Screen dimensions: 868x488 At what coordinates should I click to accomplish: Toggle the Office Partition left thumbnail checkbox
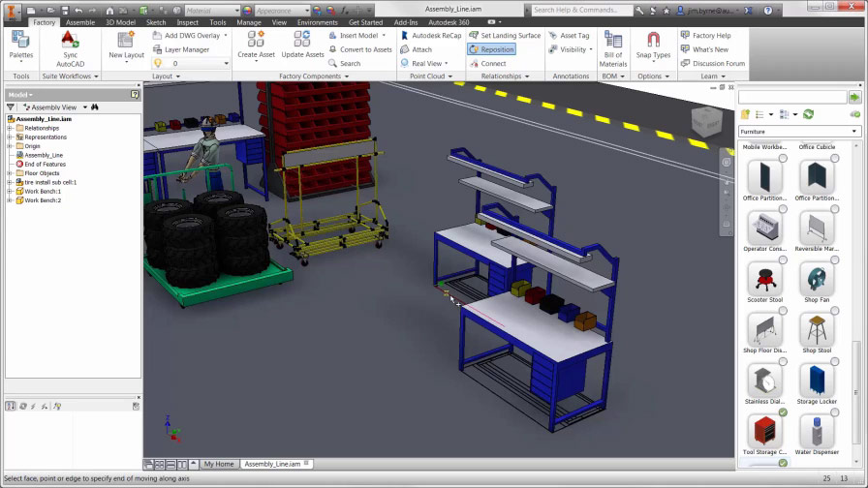click(783, 158)
